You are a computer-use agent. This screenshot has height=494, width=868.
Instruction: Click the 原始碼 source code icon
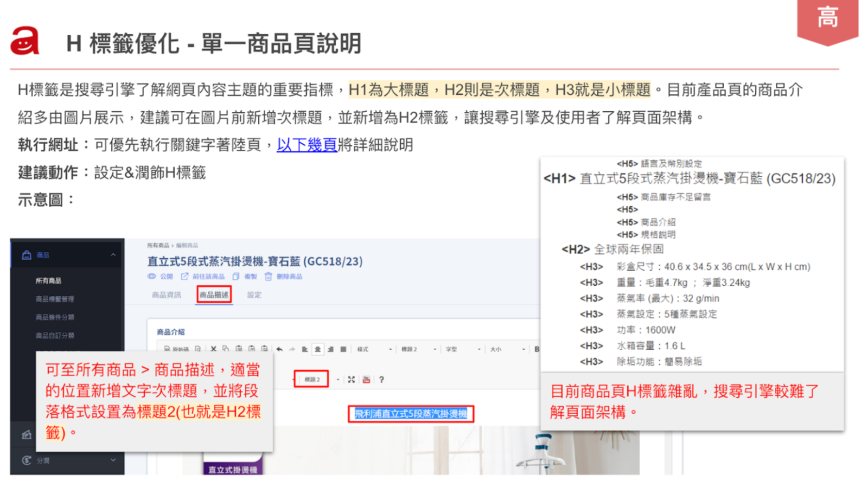pyautogui.click(x=167, y=349)
